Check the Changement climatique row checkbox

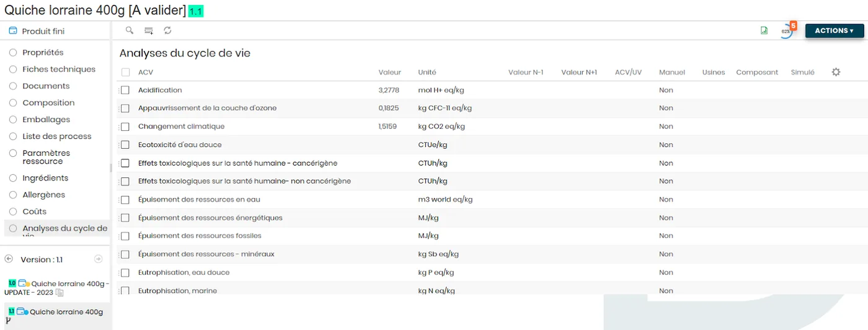(125, 127)
